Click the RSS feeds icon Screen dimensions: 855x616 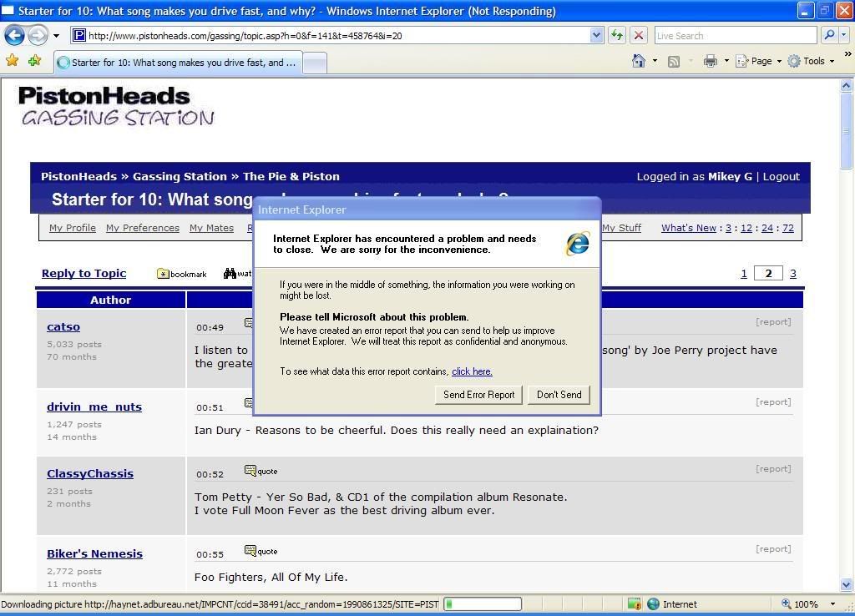[674, 62]
